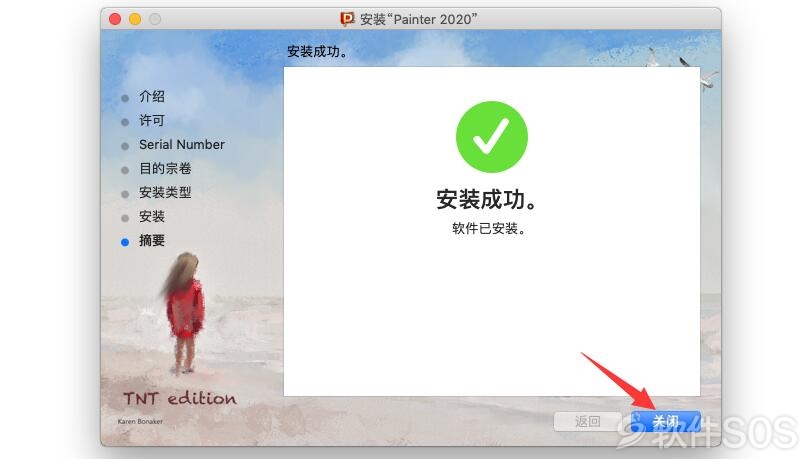Click the Painter 2020 title bar icon
This screenshot has height=459, width=811.
347,19
